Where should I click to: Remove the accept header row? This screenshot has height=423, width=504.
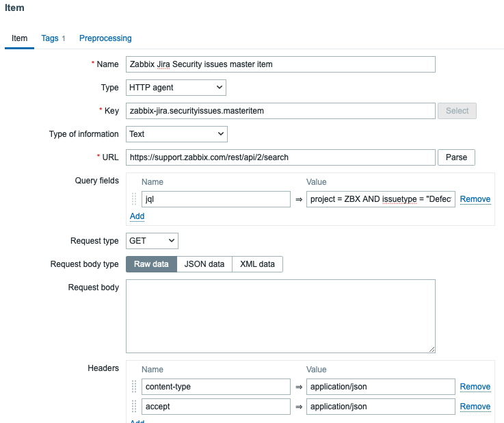click(475, 407)
